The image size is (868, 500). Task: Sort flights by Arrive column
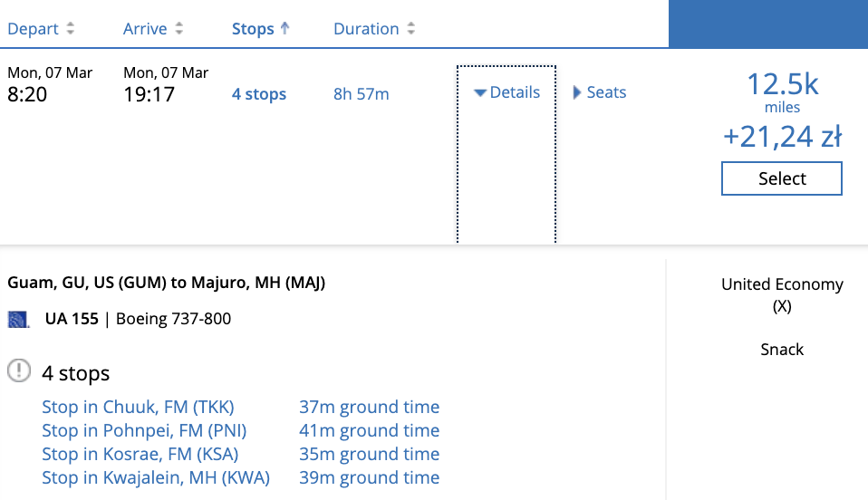[145, 29]
